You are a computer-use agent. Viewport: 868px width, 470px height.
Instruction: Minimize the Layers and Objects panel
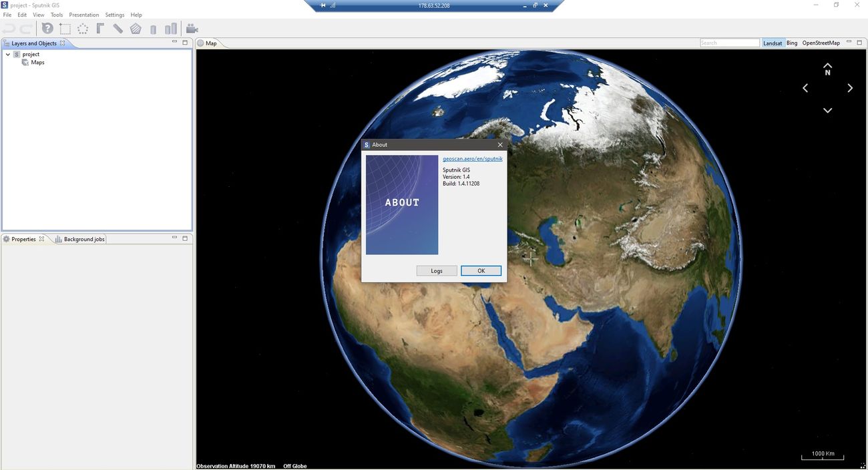[174, 41]
